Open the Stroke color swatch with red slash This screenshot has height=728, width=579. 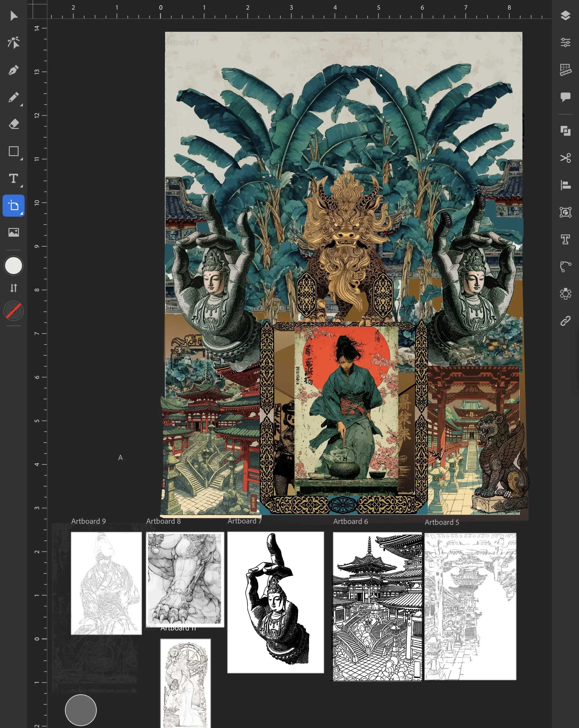(14, 311)
